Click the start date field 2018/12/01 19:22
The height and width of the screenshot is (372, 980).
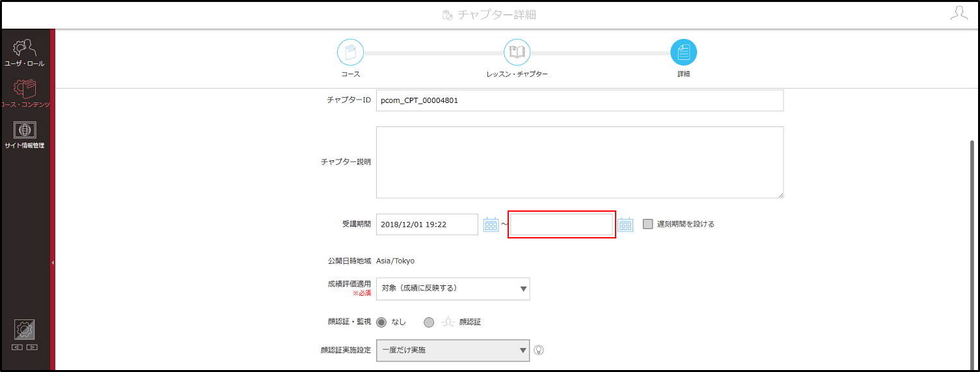(x=428, y=224)
